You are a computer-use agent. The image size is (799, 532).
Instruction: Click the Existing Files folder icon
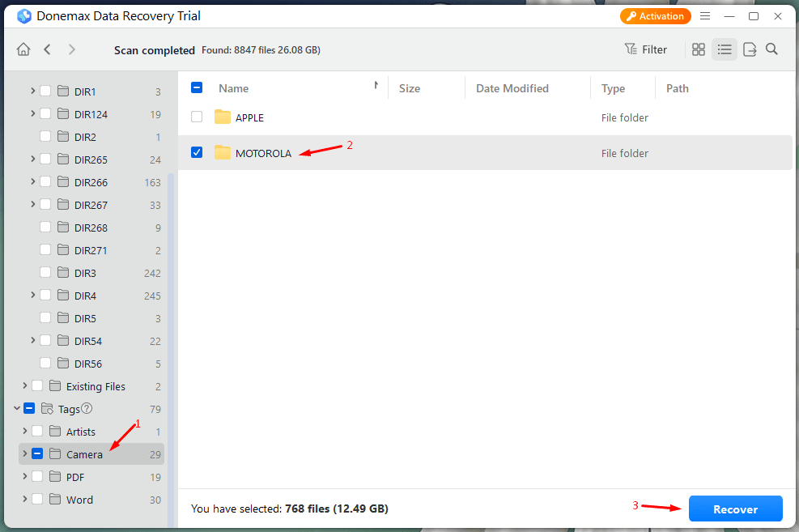[55, 385]
